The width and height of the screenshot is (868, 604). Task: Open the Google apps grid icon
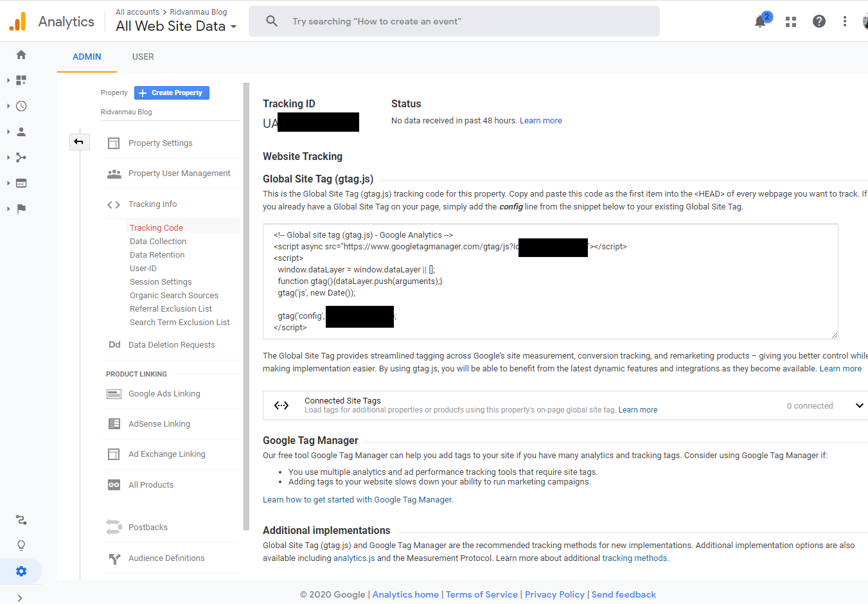tap(791, 22)
